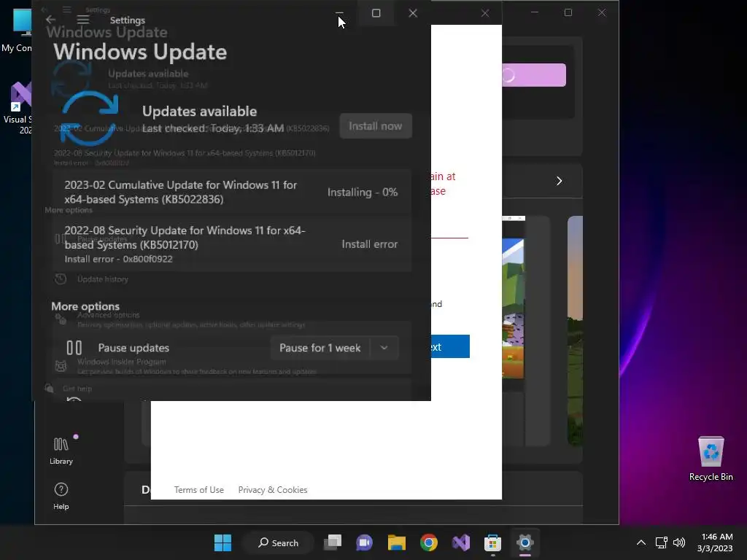Click the Last checked: Today, 1:33 AM text
Screen dimensions: 747x560
(x=213, y=128)
